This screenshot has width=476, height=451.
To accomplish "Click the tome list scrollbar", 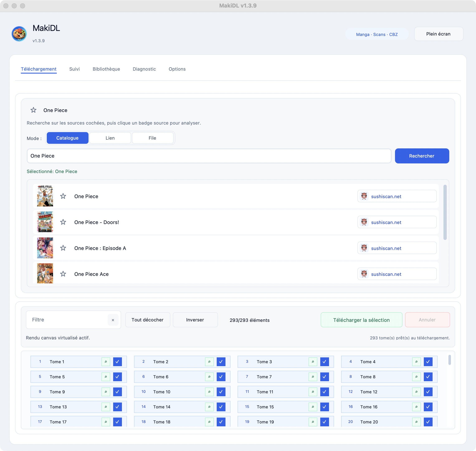I will point(449,360).
